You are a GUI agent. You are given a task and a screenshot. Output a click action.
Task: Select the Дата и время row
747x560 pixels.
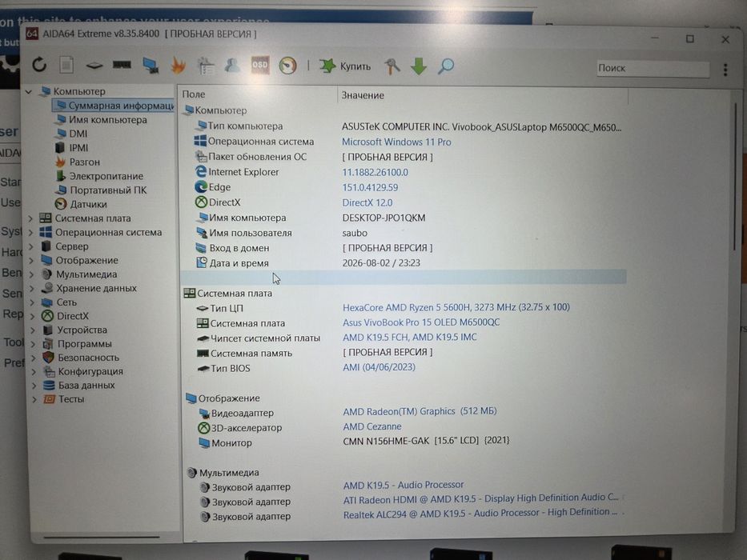[403, 263]
